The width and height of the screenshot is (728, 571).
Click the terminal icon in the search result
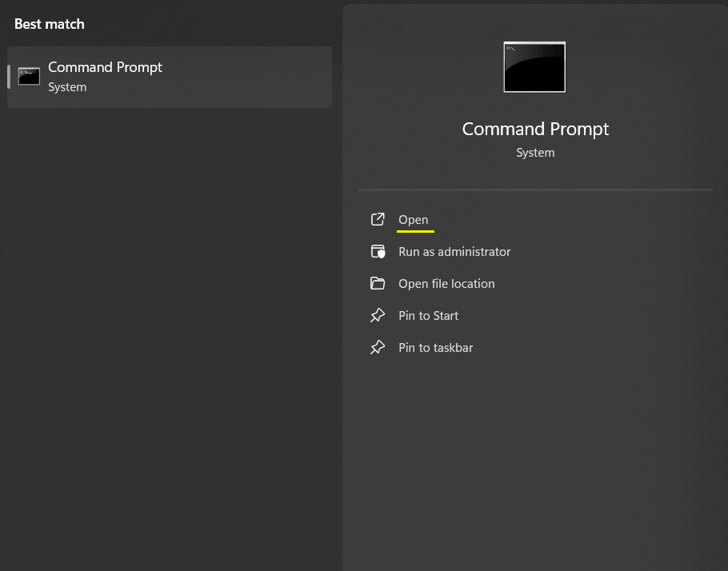pyautogui.click(x=29, y=77)
